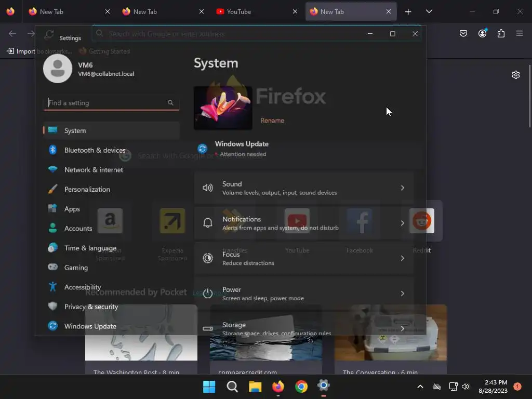Image resolution: width=532 pixels, height=399 pixels.
Task: Switch to the first New Tab in Firefox
Action: pyautogui.click(x=69, y=11)
